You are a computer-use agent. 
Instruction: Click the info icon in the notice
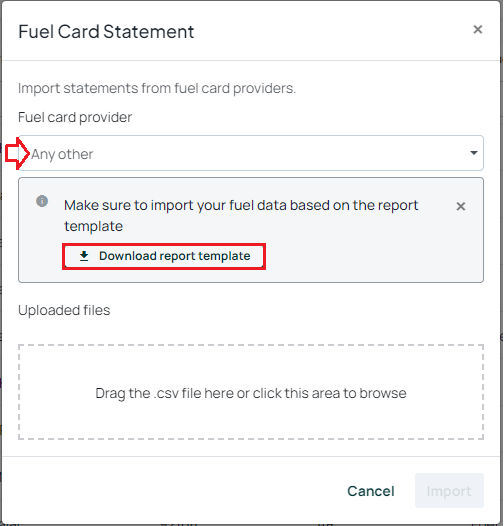coord(42,201)
